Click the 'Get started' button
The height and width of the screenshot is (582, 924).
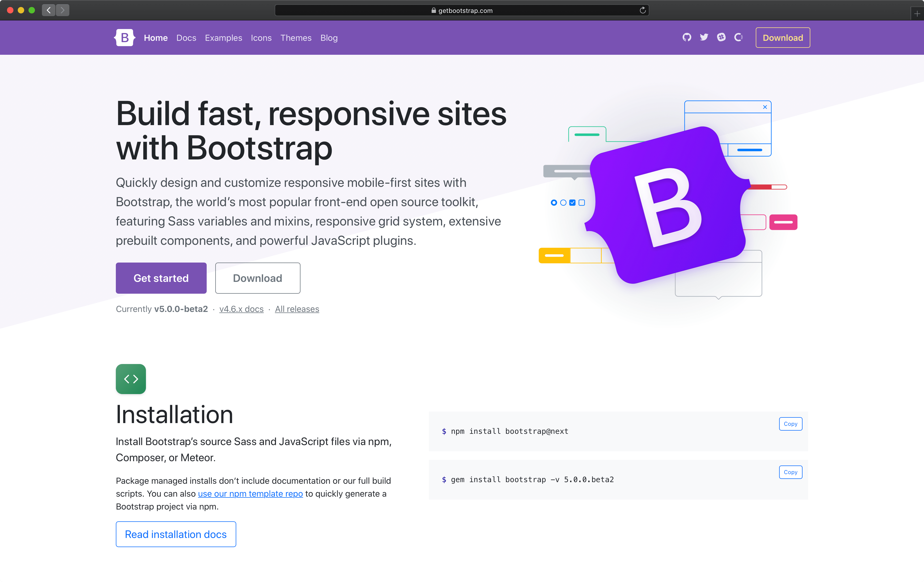click(161, 278)
